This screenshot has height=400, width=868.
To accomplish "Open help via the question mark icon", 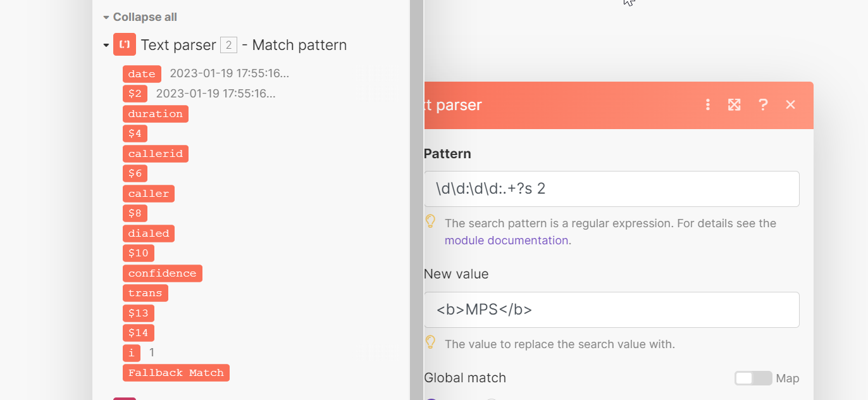I will tap(763, 105).
